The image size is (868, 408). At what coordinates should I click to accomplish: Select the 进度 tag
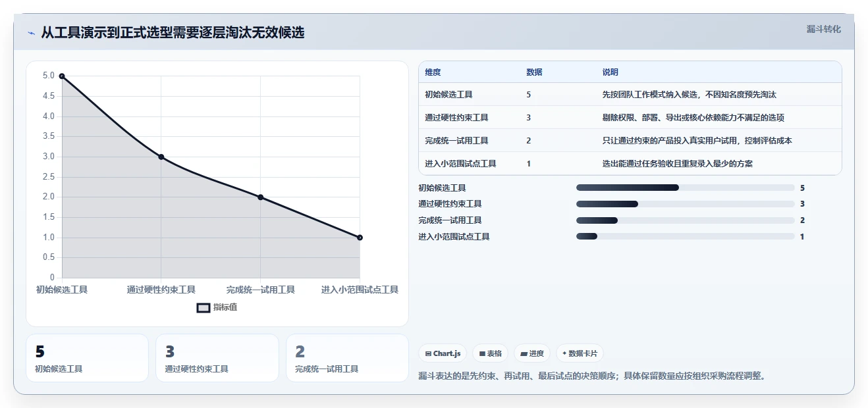click(532, 353)
